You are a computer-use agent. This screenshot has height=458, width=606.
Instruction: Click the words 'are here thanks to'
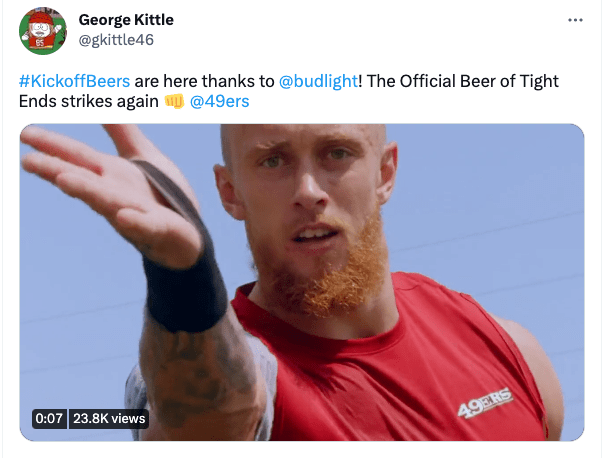click(x=204, y=81)
